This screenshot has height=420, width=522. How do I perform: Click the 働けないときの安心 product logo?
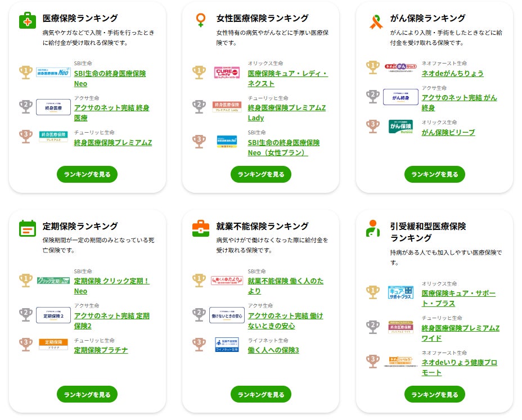227,315
